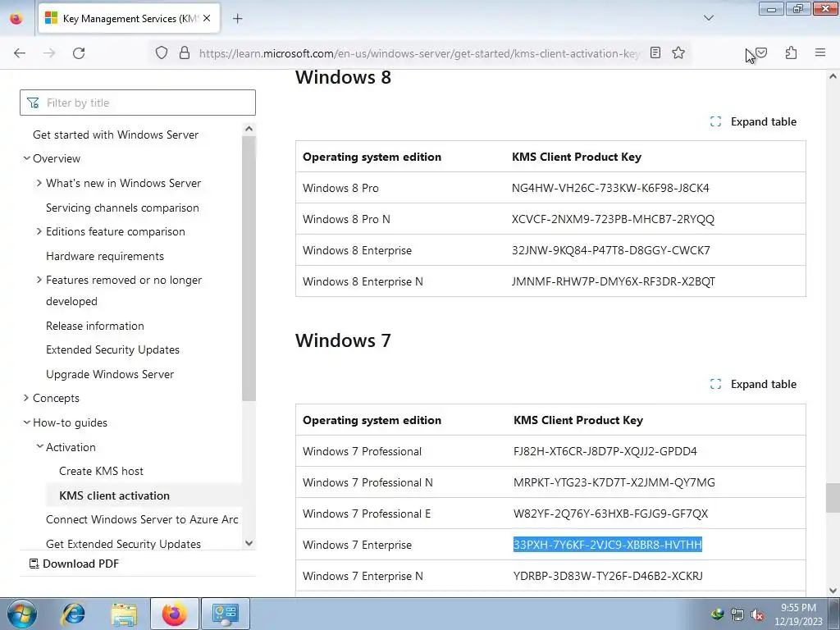Open the tracking protection shield icon
Viewport: 840px width, 630px height.
click(x=162, y=53)
